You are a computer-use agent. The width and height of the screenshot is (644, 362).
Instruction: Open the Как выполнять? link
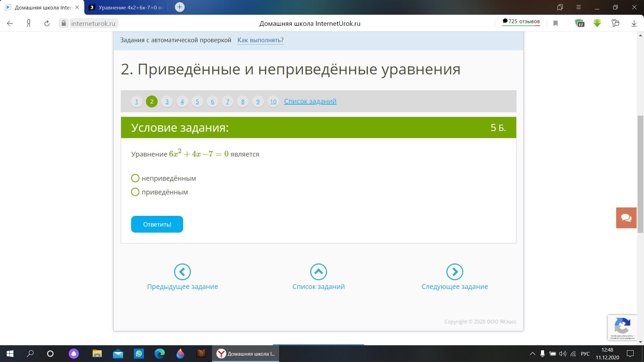coord(260,40)
